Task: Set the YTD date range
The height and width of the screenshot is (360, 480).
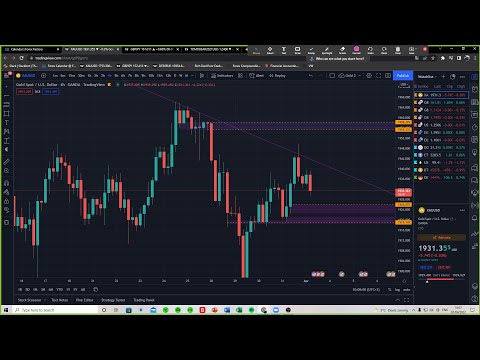Action: (x=59, y=290)
